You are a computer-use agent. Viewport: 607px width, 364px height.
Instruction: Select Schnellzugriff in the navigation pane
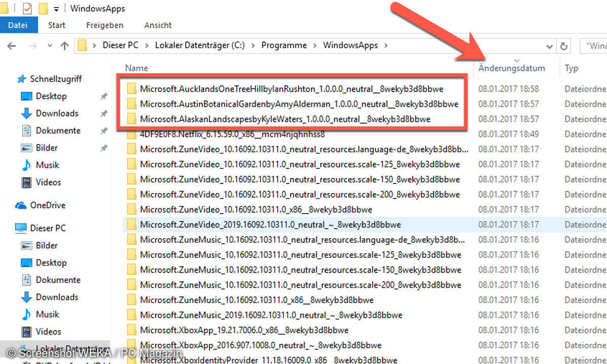56,79
